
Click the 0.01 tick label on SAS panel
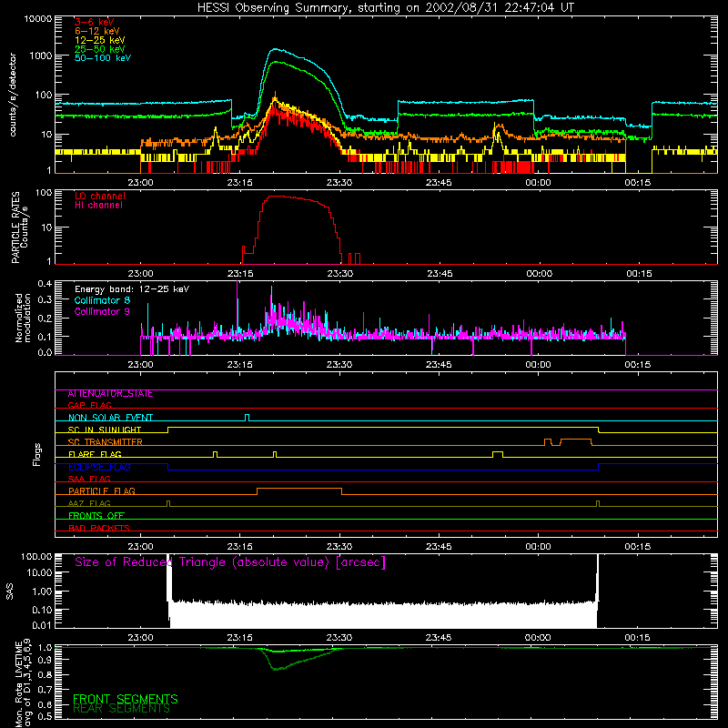(42, 625)
